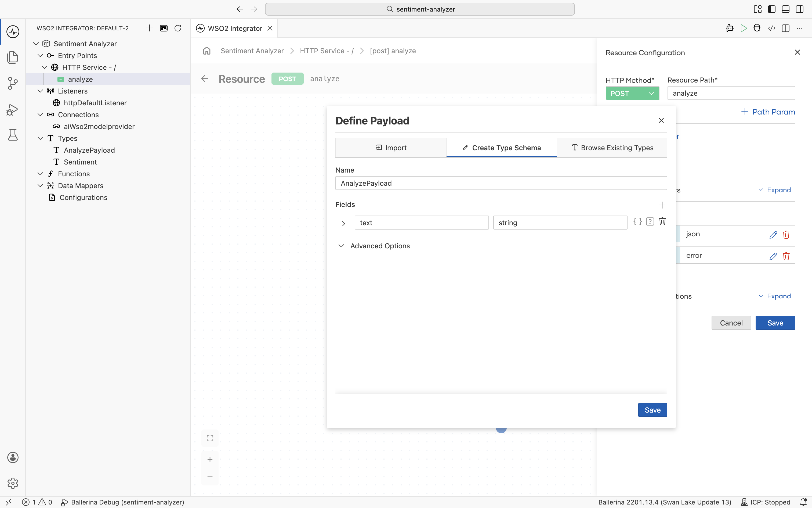Click the payload Name input field
Viewport: 812px width, 508px height.
(x=501, y=183)
